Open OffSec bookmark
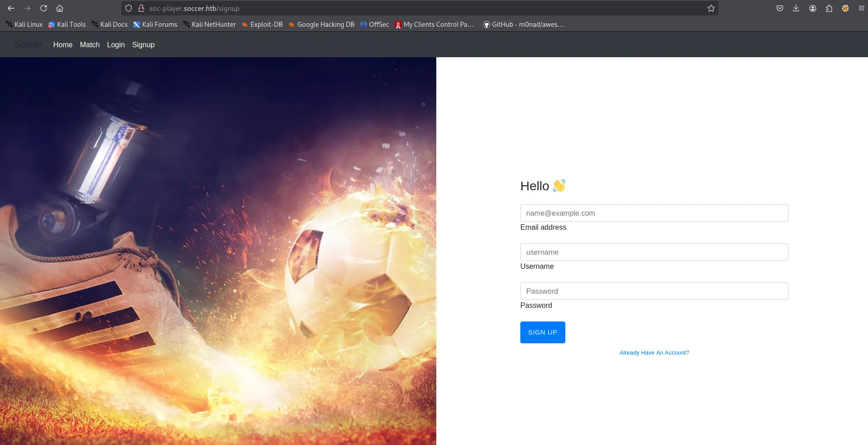 375,25
